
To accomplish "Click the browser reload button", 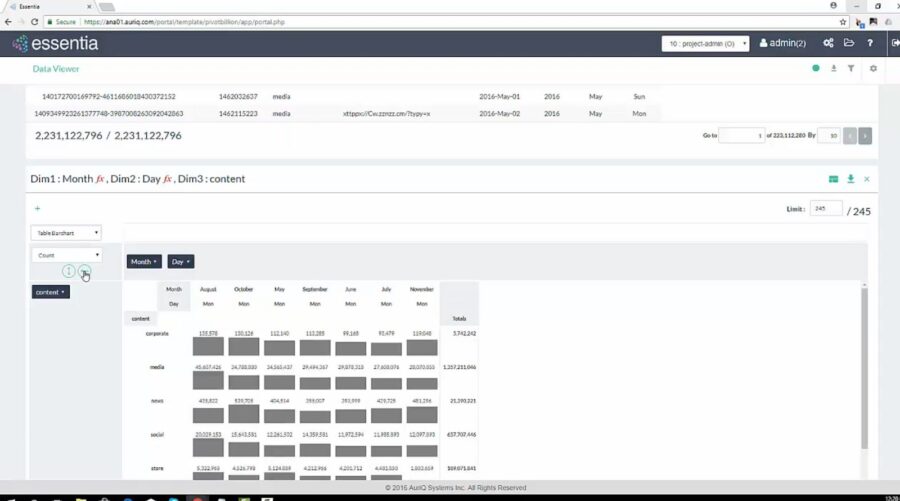I will (34, 22).
